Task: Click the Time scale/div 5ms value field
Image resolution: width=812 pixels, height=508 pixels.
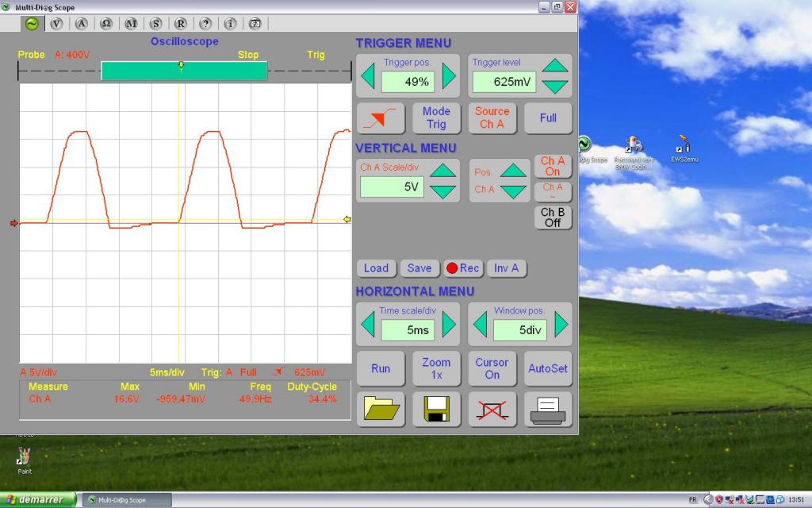Action: click(x=408, y=330)
